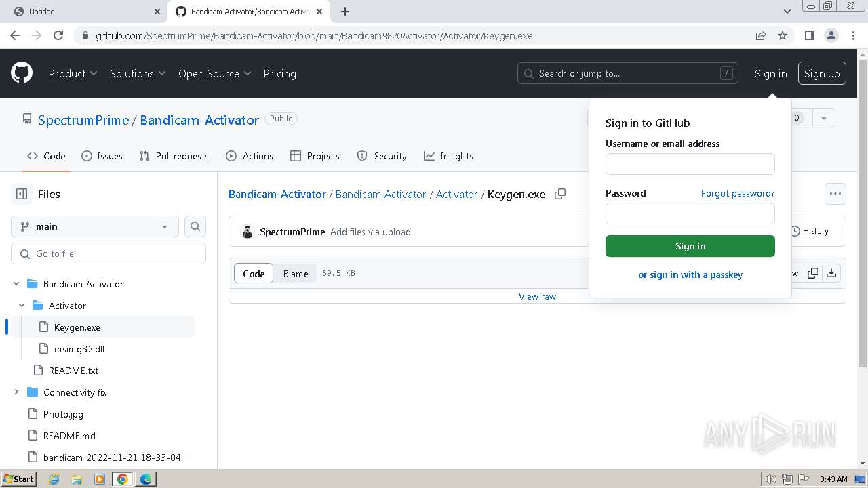Open the main branch selector dropdown

tap(95, 226)
